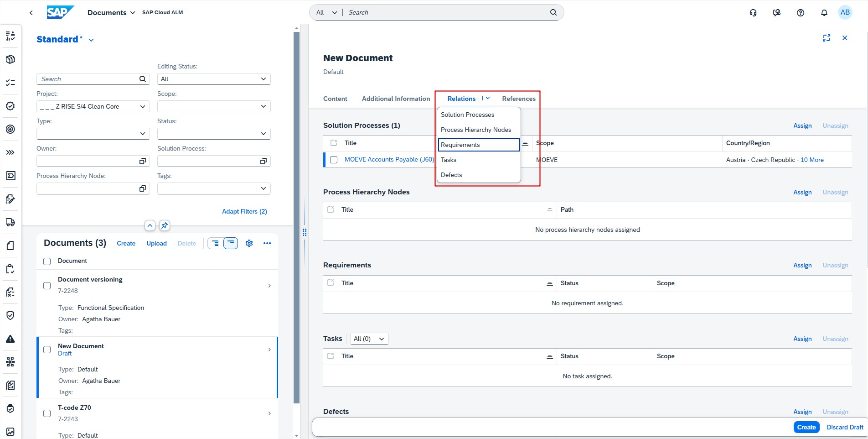Switch to the Additional Information tab

point(396,99)
